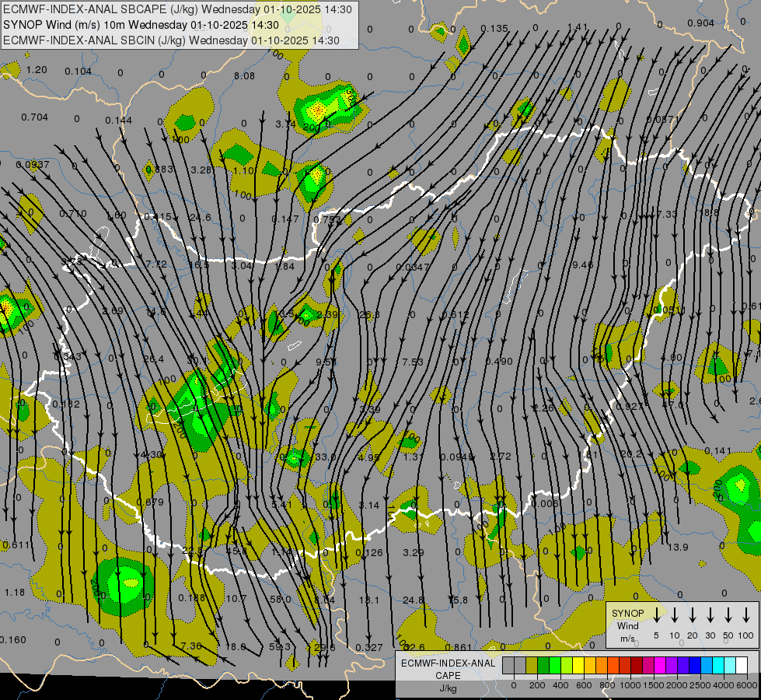Pick the 100 m/s wind arrow in legend
The image size is (761, 700).
click(x=746, y=615)
